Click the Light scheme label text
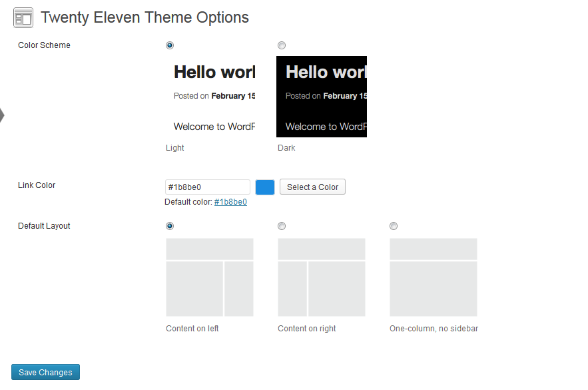The image size is (588, 390). [175, 148]
